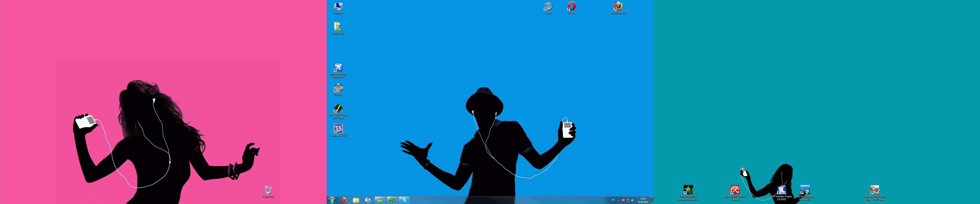Select the REX Weather Engine 2.0 shortcut
The width and height of the screenshot is (980, 204).
click(781, 193)
